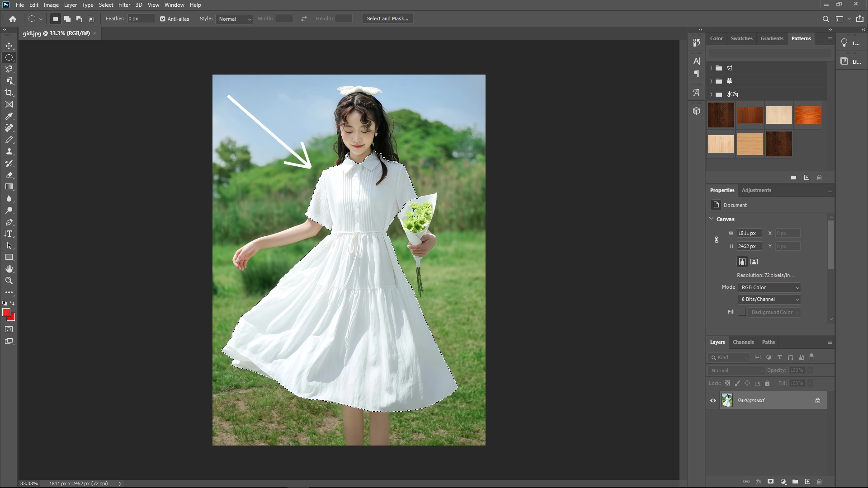Disable the Anti-alias option

click(163, 19)
